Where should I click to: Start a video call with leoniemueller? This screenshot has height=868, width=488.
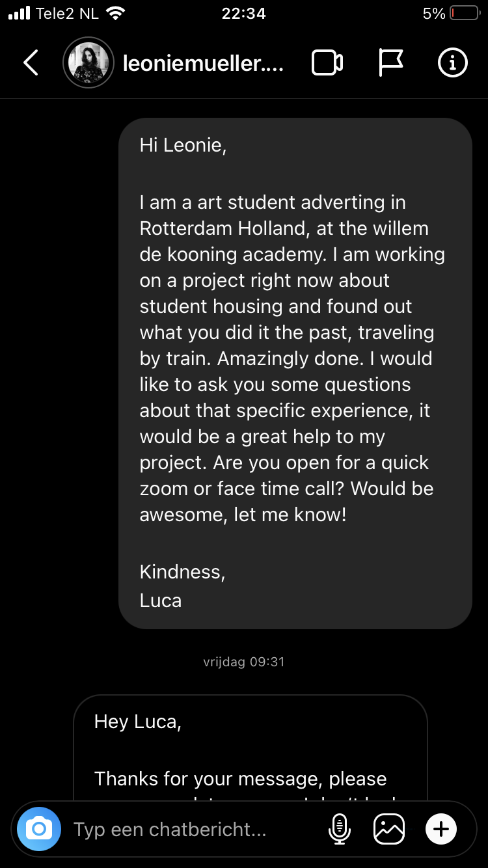pos(327,63)
